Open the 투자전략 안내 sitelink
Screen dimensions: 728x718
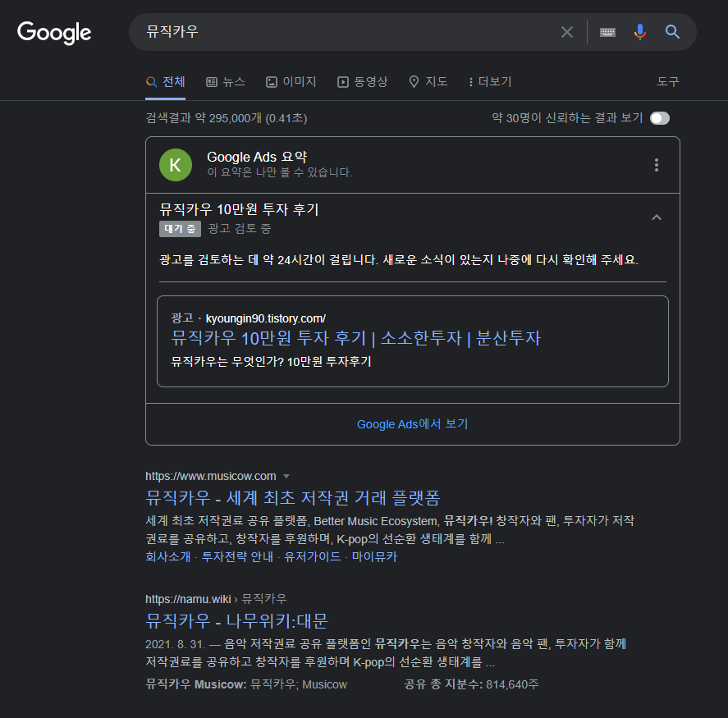point(237,556)
